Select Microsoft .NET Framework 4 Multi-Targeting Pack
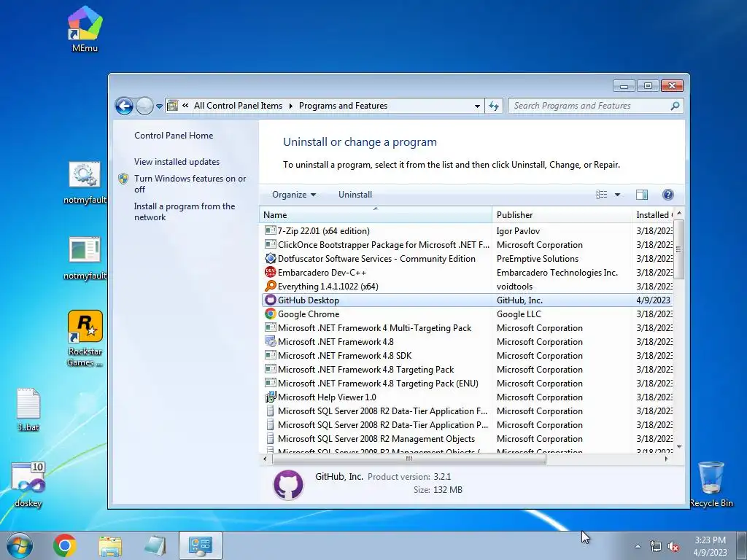 pyautogui.click(x=467, y=327)
